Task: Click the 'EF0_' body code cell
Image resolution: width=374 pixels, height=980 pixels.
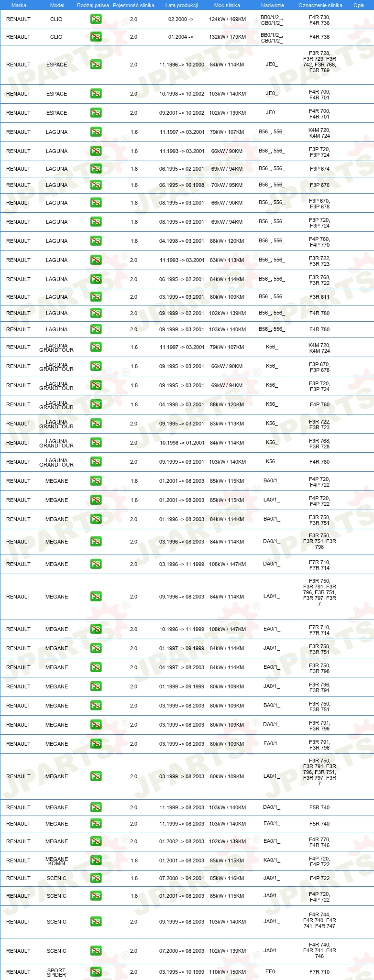Action: [272, 972]
